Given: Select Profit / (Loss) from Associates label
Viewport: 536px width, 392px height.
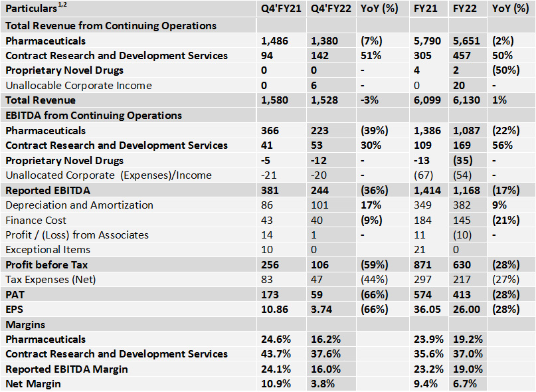Looking at the screenshot, I should tap(77, 235).
